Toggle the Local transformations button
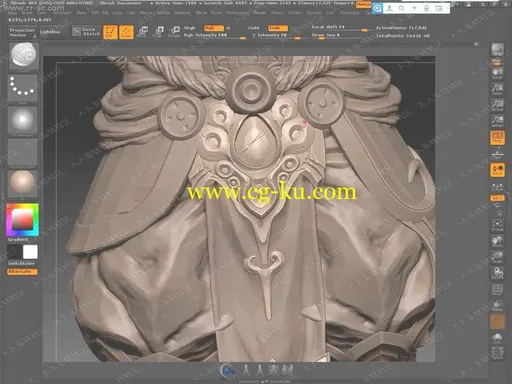The image size is (512, 384). tap(497, 170)
